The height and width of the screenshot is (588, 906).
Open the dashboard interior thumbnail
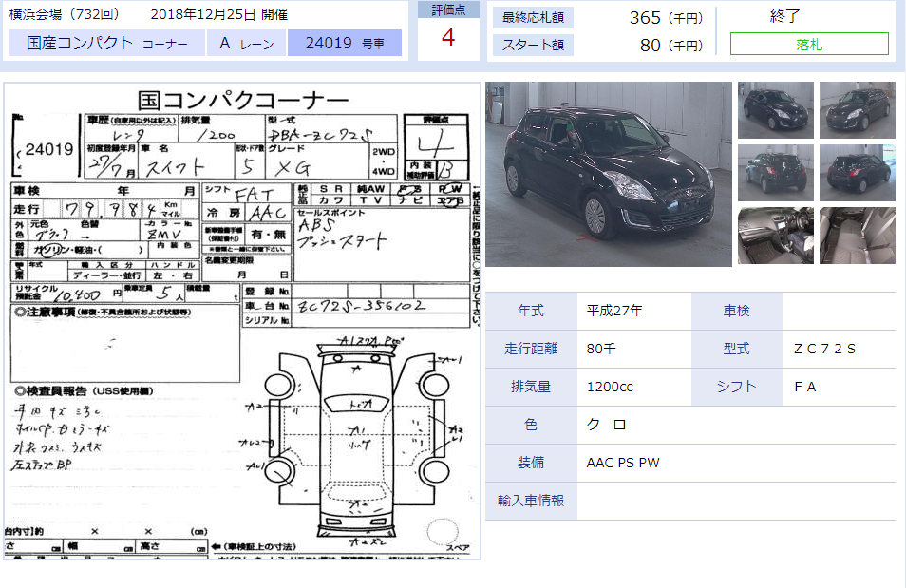775,236
